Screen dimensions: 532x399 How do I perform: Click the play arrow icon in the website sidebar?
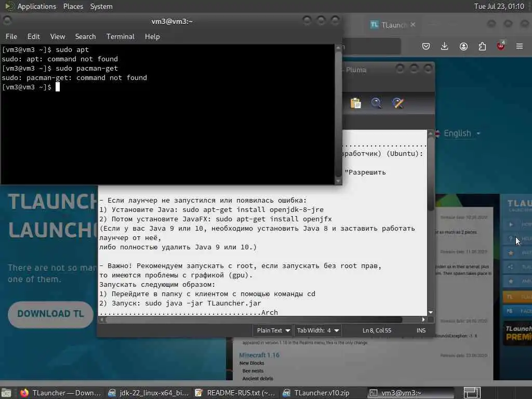(511, 224)
